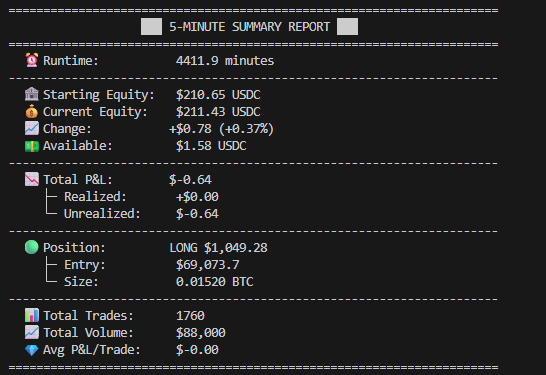Click the 'Total Trades:' label
Image resolution: width=546 pixels, height=375 pixels.
pyautogui.click(x=88, y=315)
